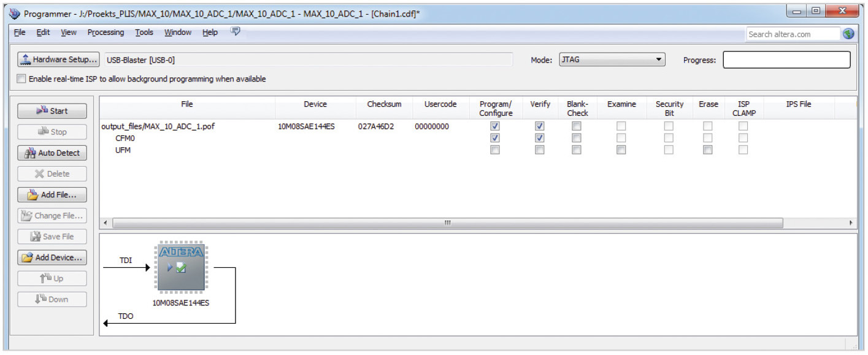The height and width of the screenshot is (355, 868).
Task: Uncheck Program/Configure for MAX_10_ADC_1.pof
Action: [x=495, y=126]
